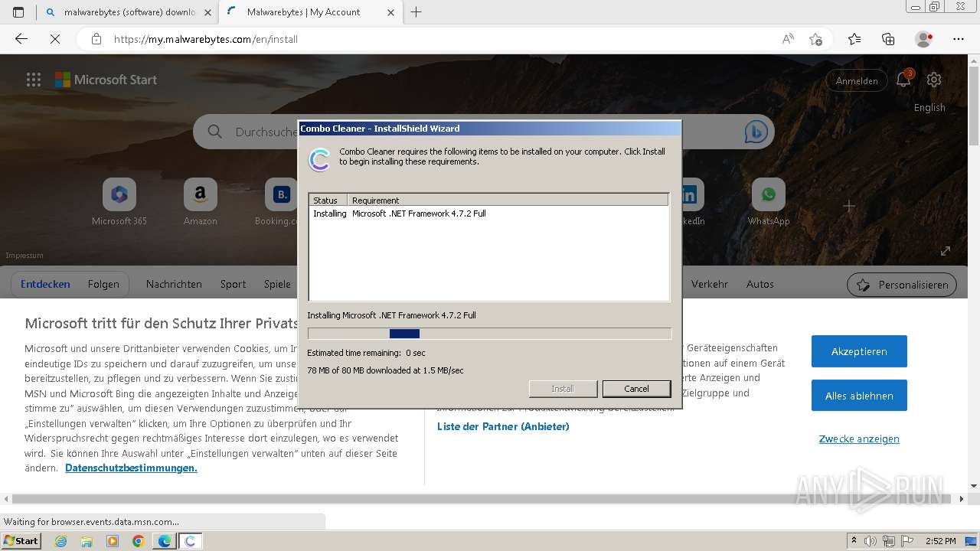Open the page settings gear icon
The image size is (980, 551).
tap(934, 80)
